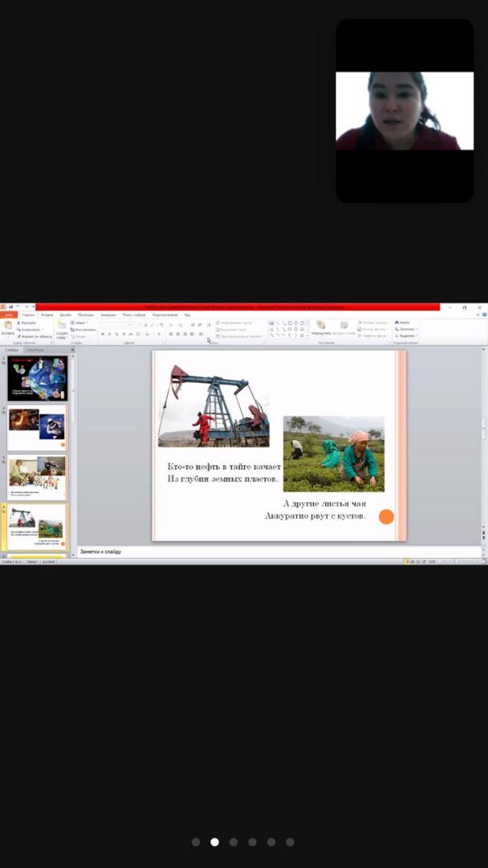Screen dimensions: 488x868
Task: Click the Quick Styles (Экспресс-стили) icon
Action: [344, 325]
